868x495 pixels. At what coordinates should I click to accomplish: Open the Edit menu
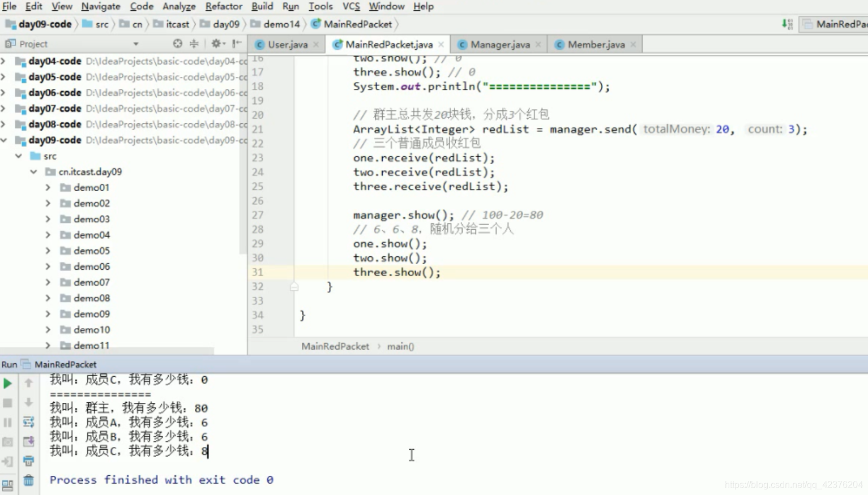point(33,6)
